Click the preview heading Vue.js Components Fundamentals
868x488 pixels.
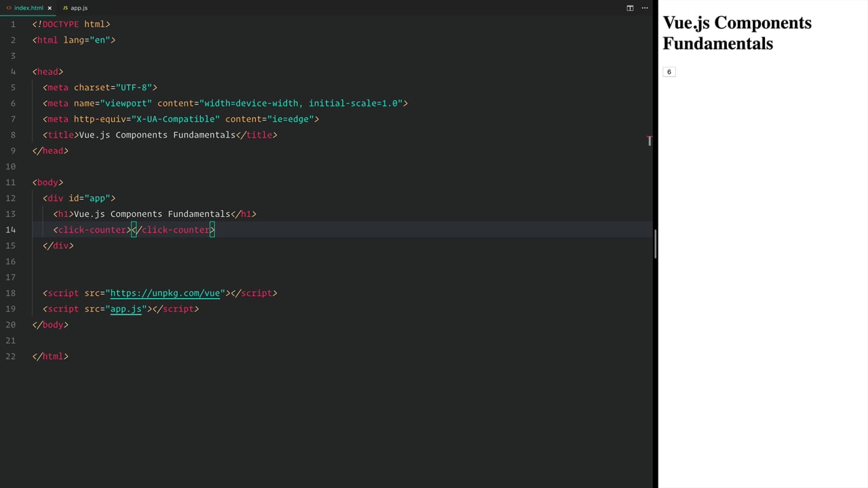click(x=737, y=33)
